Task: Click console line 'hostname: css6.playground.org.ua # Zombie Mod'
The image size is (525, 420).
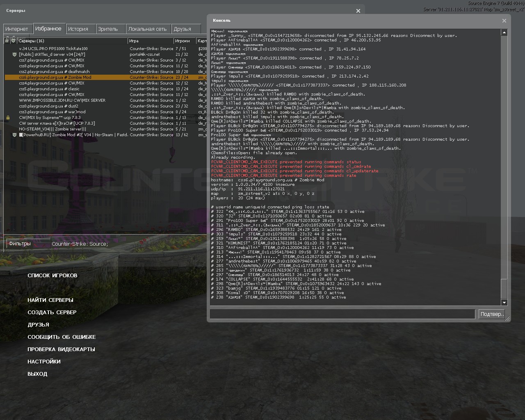Action: [x=267, y=180]
